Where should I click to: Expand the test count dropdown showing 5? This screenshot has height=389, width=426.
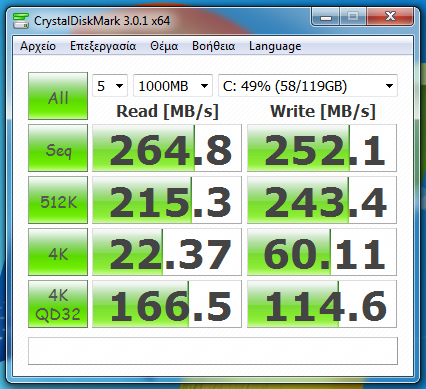click(x=110, y=86)
